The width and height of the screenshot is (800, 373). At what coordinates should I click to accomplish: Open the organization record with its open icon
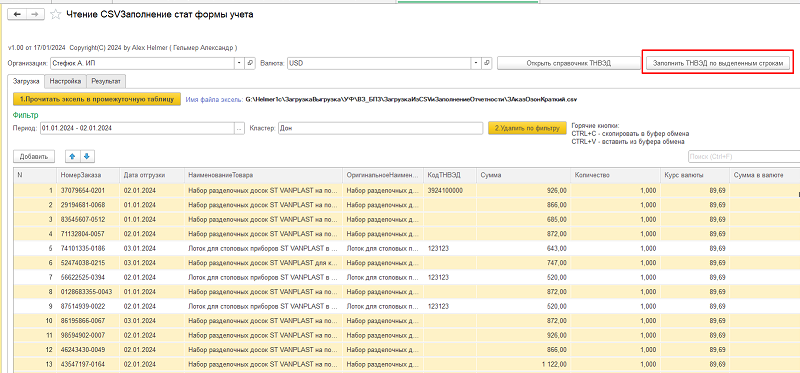[x=250, y=63]
